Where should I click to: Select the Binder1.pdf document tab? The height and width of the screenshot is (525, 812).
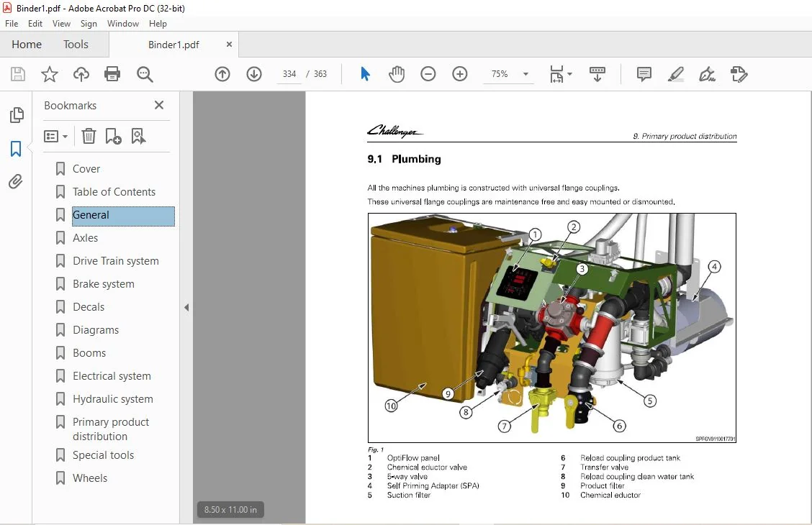pyautogui.click(x=173, y=45)
